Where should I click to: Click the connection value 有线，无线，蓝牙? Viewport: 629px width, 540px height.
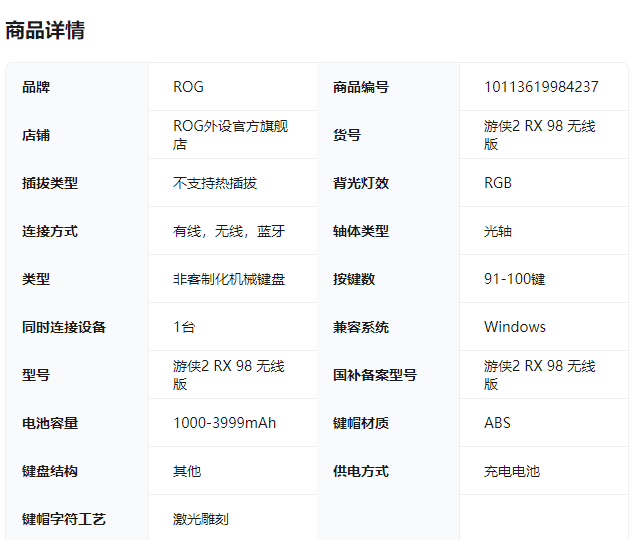click(229, 231)
